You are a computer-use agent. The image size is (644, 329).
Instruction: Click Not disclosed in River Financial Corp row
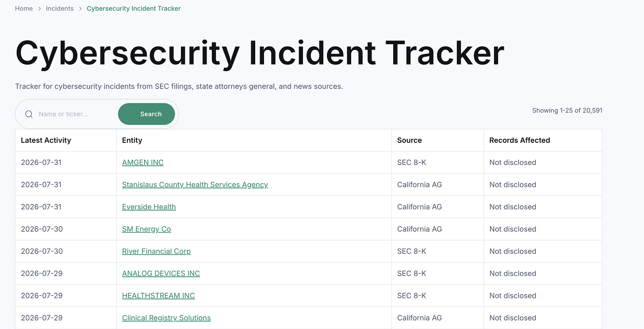(x=513, y=251)
